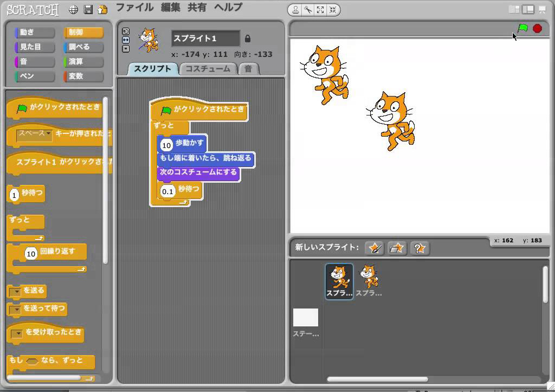Click the palette ずっと forever block
The width and height of the screenshot is (555, 392).
pyautogui.click(x=25, y=228)
